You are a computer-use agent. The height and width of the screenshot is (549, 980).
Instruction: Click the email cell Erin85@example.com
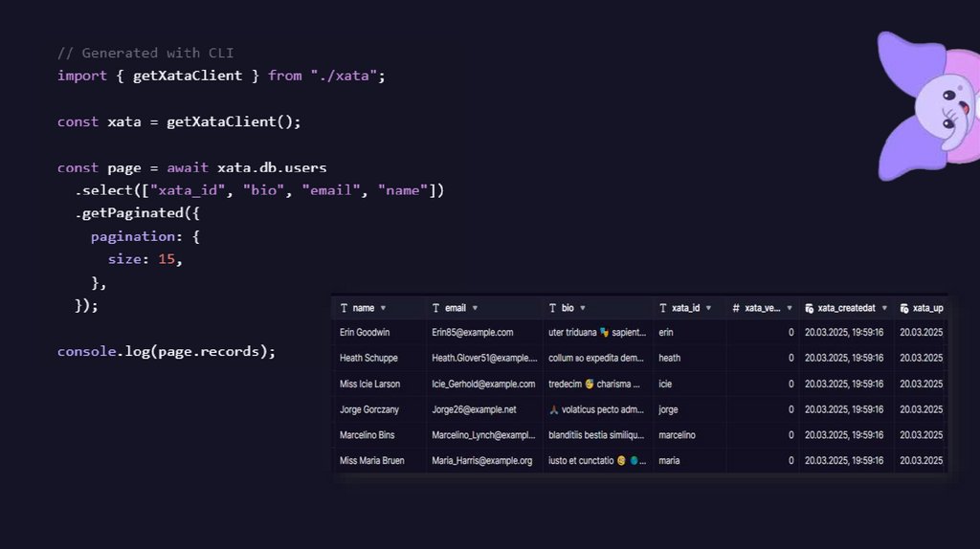pos(473,332)
